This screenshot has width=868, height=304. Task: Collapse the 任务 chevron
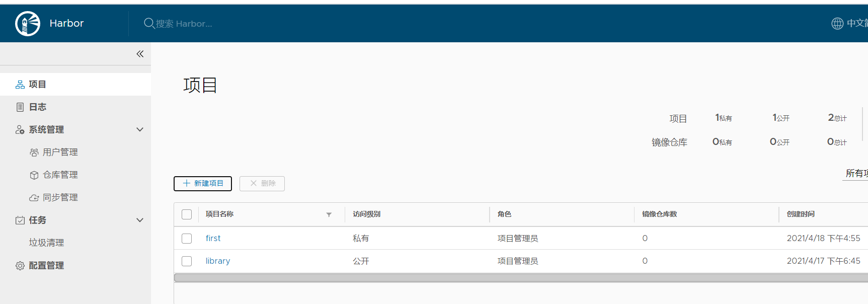click(x=140, y=220)
